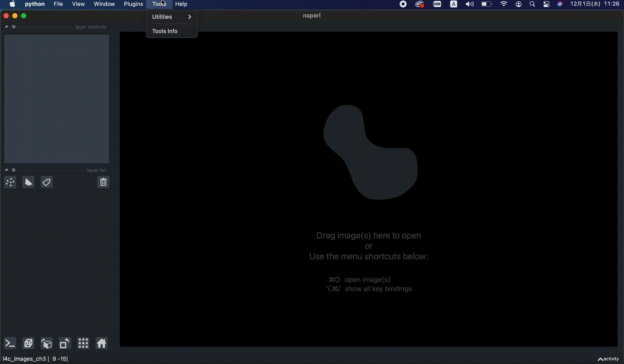
Task: Choose the Tools Info menu entry
Action: (x=165, y=31)
